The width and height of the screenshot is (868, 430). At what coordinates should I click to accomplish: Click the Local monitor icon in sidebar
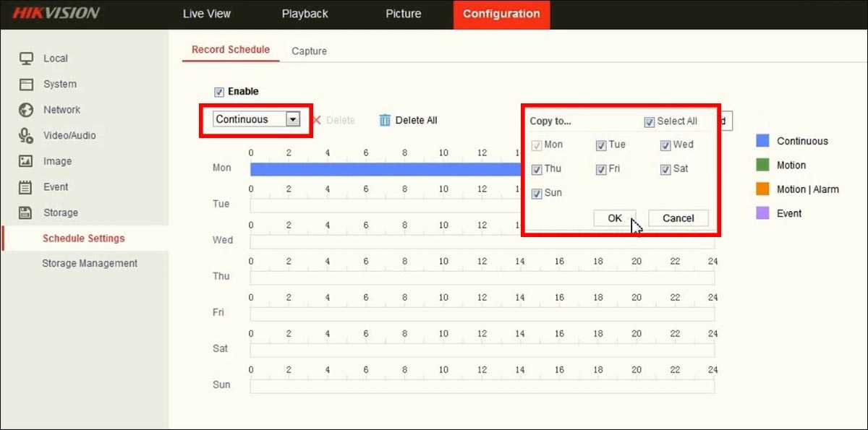[x=26, y=59]
